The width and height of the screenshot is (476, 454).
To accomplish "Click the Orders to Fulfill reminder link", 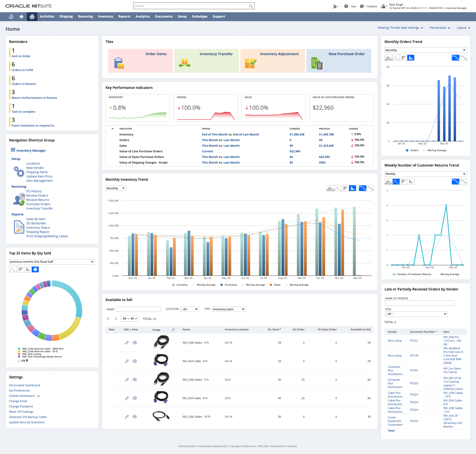I will (22, 70).
